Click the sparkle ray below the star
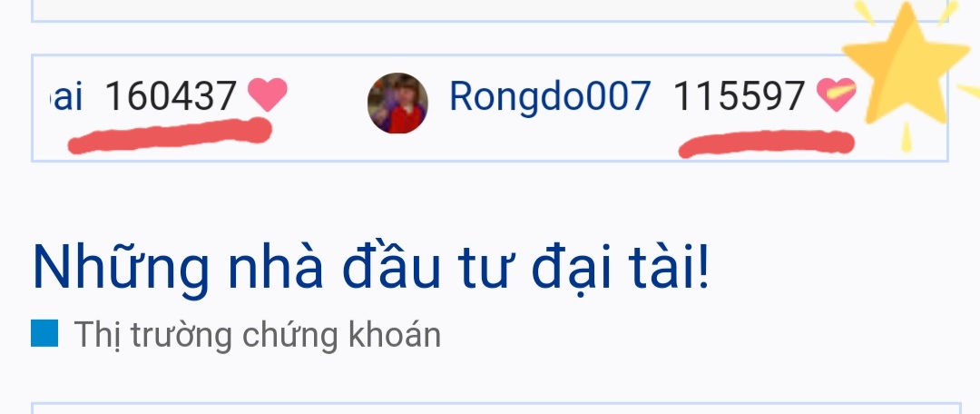The height and width of the screenshot is (414, 980). pos(906,137)
